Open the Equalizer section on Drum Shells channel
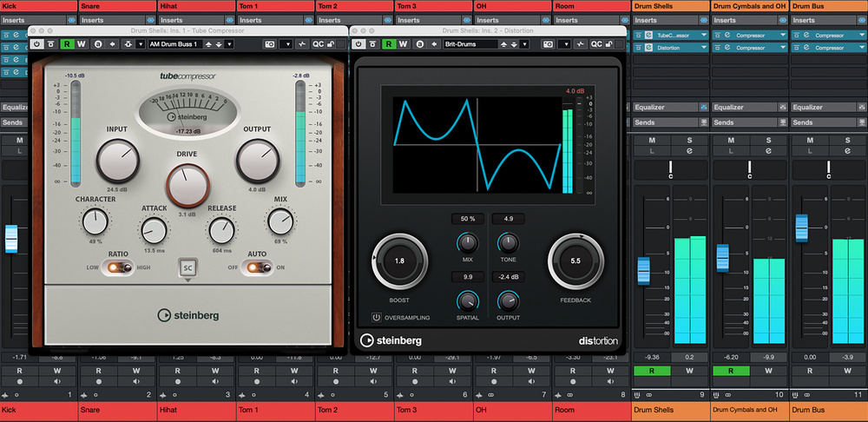The height and width of the screenshot is (422, 868). point(664,107)
